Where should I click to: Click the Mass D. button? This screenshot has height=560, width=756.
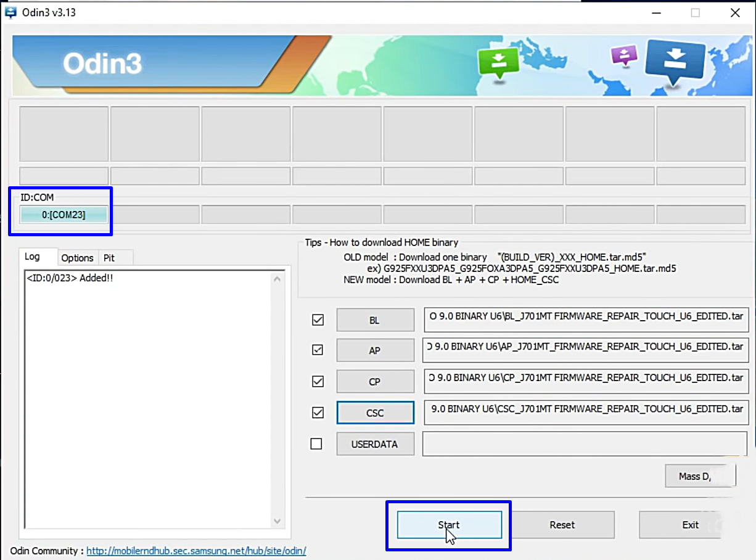(700, 476)
